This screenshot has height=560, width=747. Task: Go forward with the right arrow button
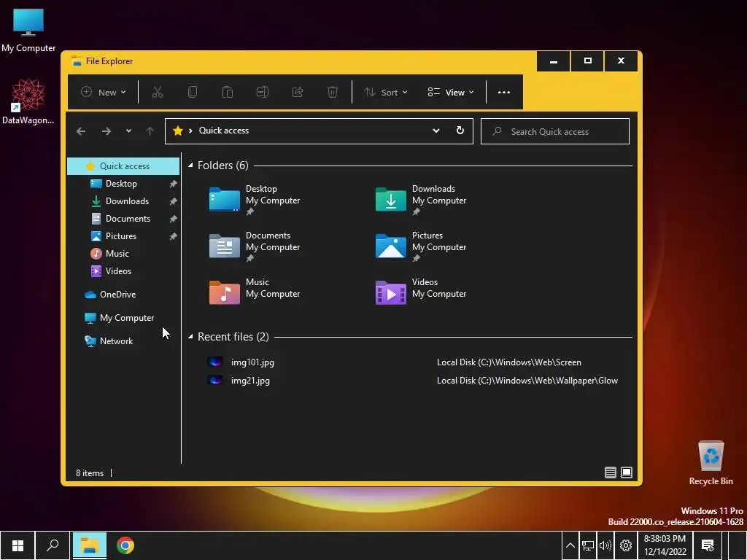(107, 131)
